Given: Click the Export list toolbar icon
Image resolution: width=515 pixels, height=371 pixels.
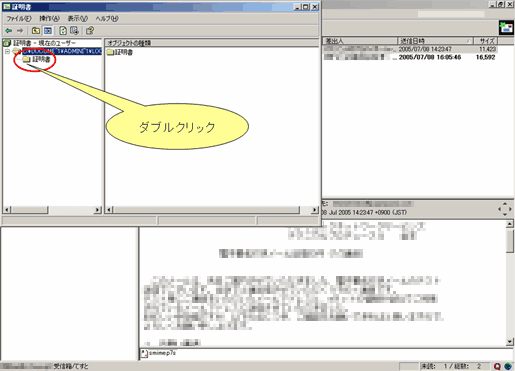Looking at the screenshot, I should point(74,31).
